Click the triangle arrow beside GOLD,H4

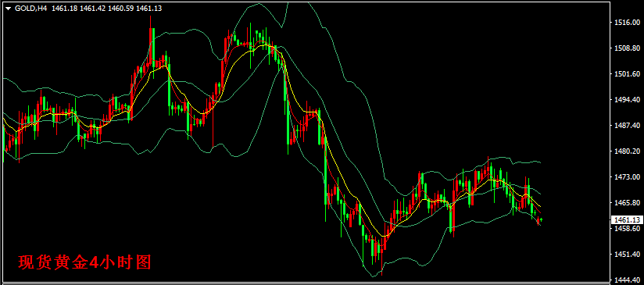tap(9, 9)
